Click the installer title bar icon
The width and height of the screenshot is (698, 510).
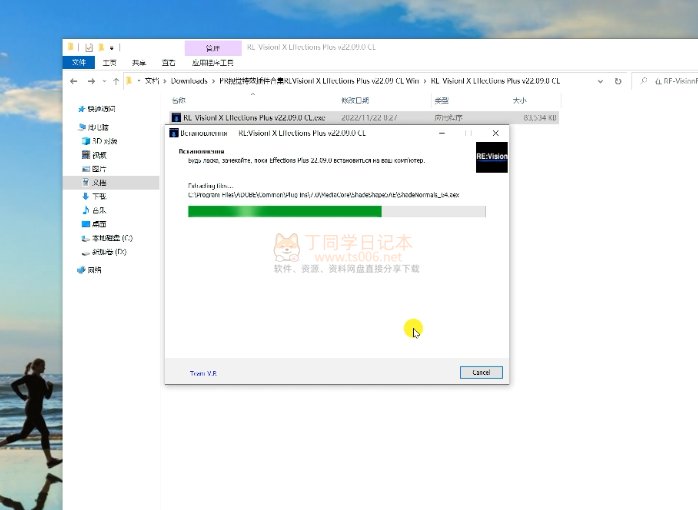pyautogui.click(x=174, y=133)
